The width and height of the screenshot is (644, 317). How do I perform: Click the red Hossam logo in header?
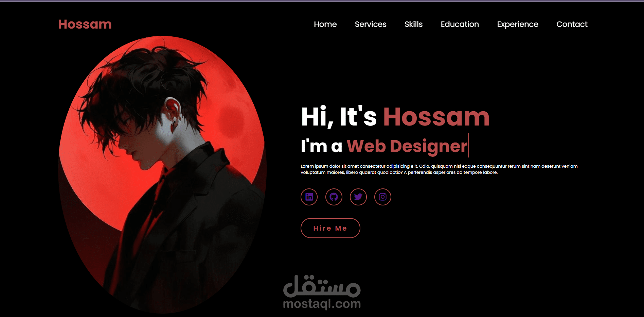[85, 24]
